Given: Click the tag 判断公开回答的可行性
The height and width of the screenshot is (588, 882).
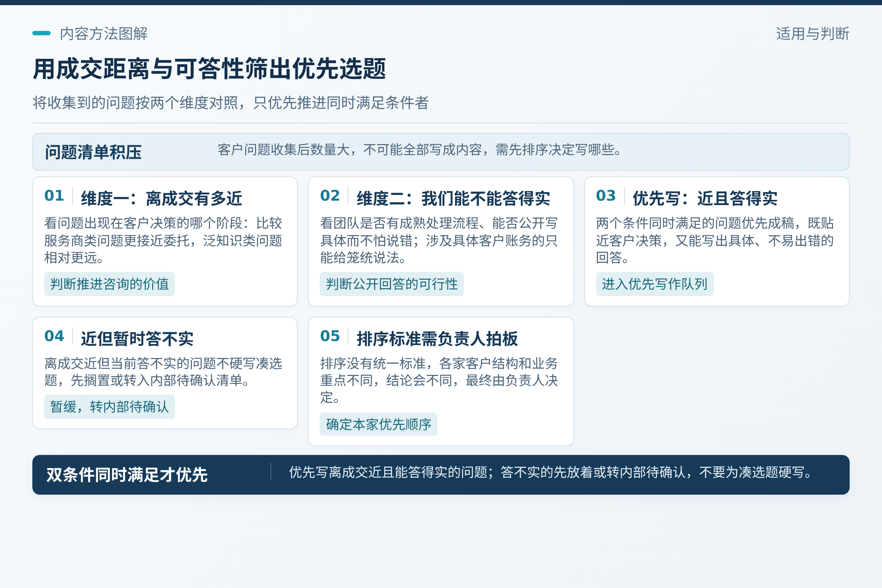Looking at the screenshot, I should (391, 284).
